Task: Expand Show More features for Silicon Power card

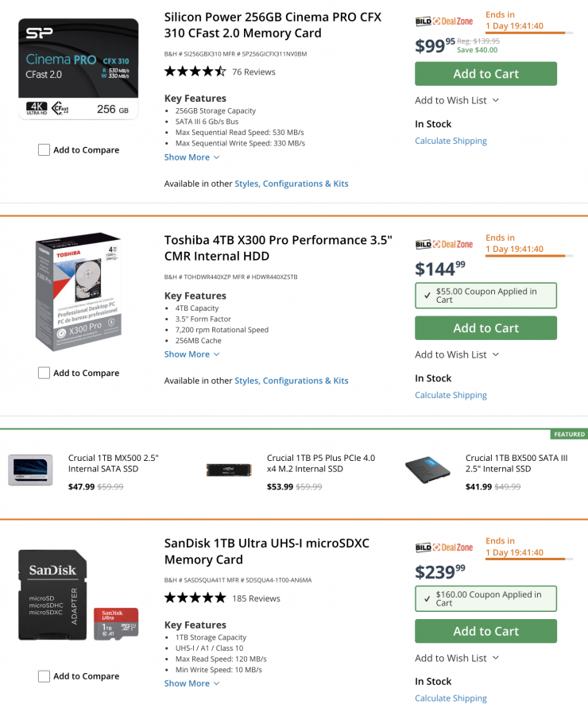Action: pos(191,157)
